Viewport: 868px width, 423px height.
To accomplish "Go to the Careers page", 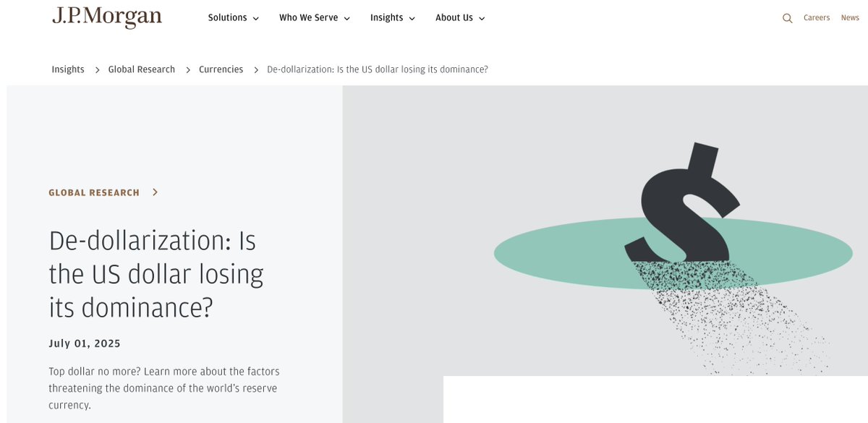I will click(x=817, y=18).
